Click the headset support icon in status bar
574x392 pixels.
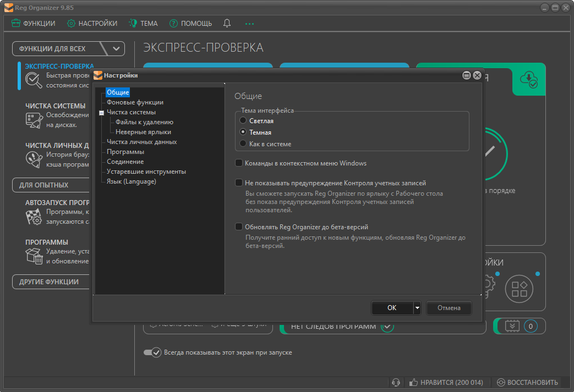pos(395,383)
